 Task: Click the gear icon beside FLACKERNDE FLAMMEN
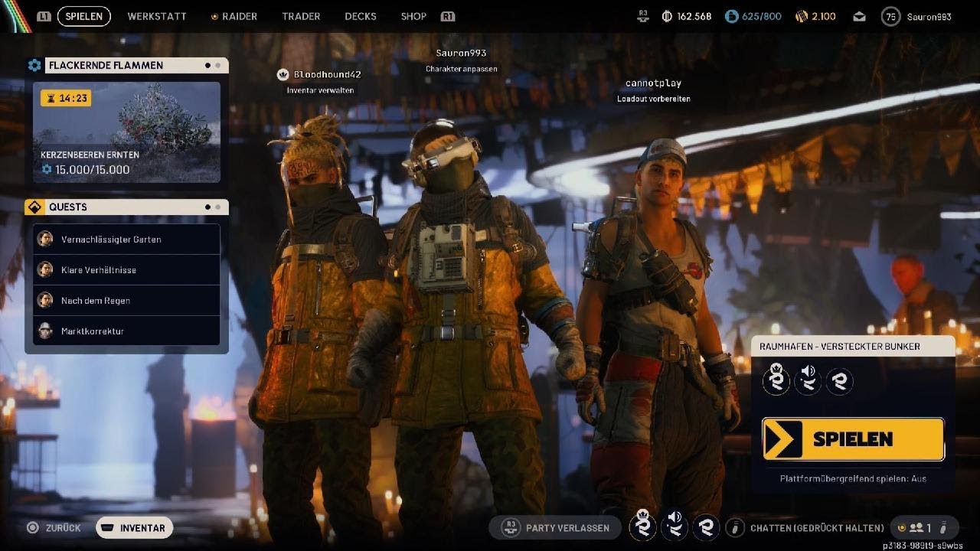34,65
